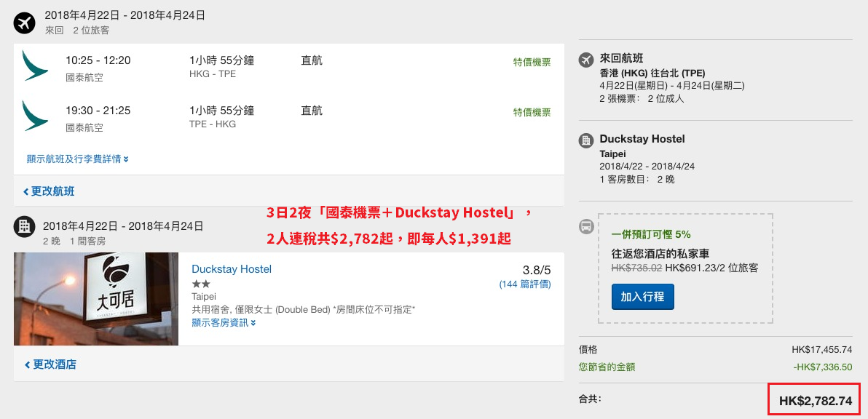This screenshot has width=868, height=419.
Task: Click 更改酒店 to change hotel
Action: pyautogui.click(x=50, y=364)
